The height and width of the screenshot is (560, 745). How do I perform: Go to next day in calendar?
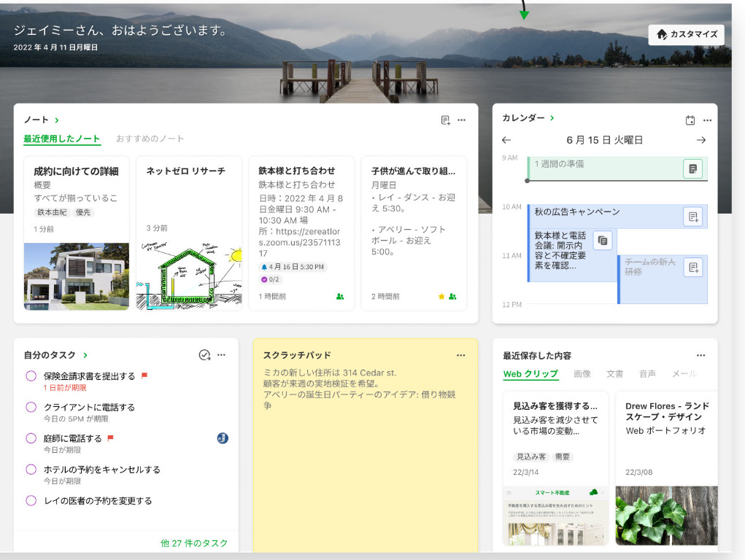coord(701,140)
